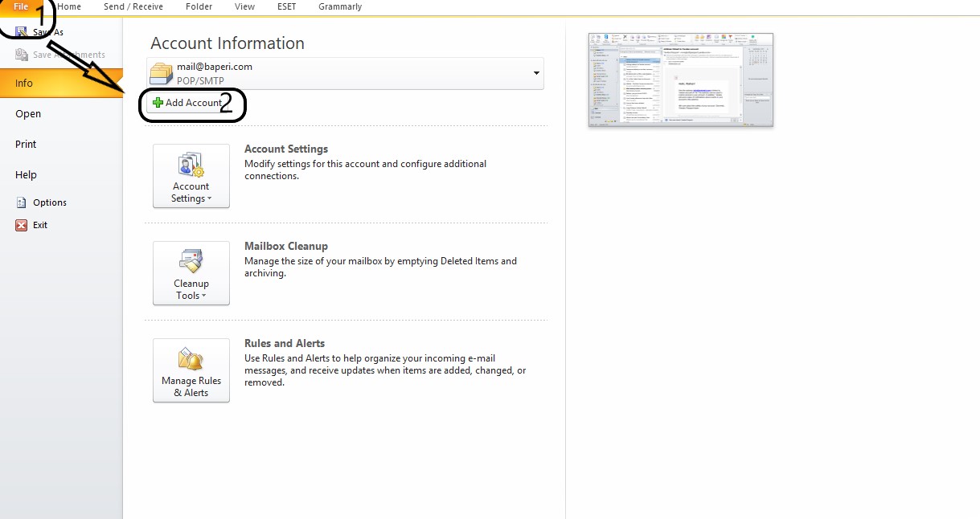Open the Help section
The height and width of the screenshot is (519, 980).
tap(25, 174)
